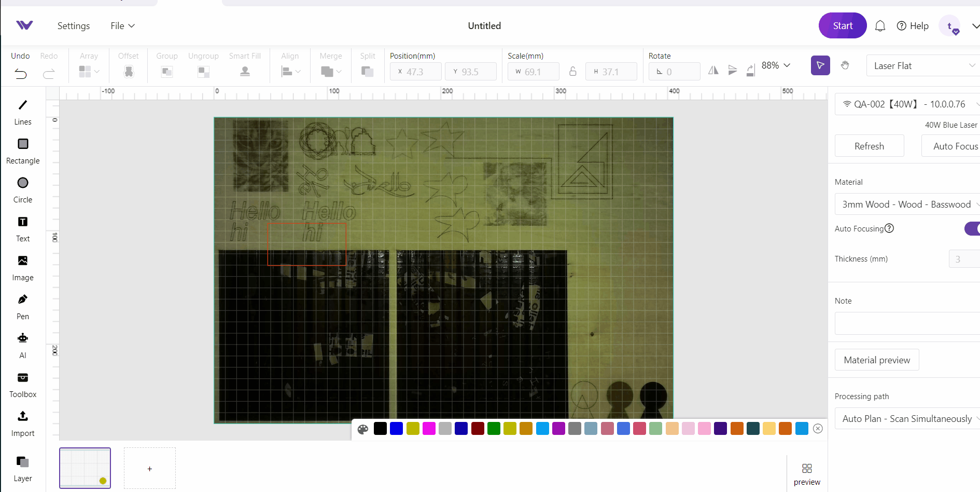Click the Group icon
The height and width of the screenshot is (492, 980).
point(167,72)
